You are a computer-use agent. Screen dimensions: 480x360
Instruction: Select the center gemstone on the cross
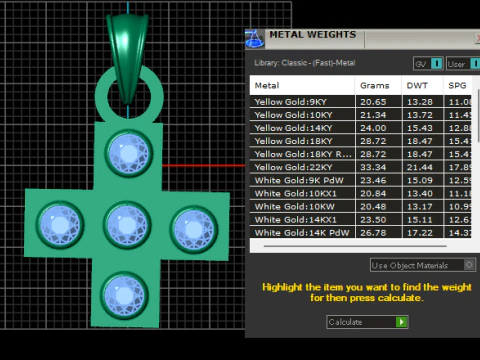127,225
